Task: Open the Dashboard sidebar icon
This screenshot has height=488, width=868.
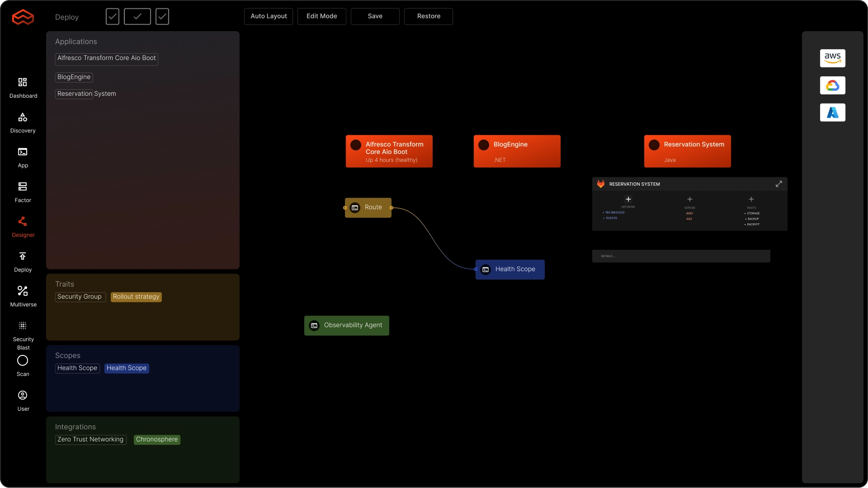Action: pos(22,82)
